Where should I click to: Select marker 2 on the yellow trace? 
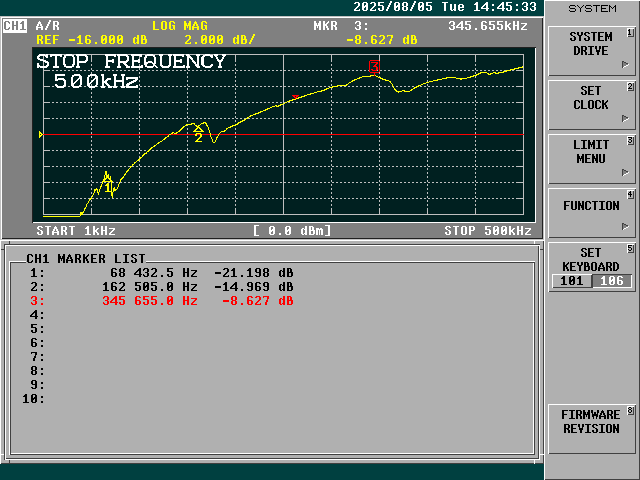pyautogui.click(x=198, y=130)
